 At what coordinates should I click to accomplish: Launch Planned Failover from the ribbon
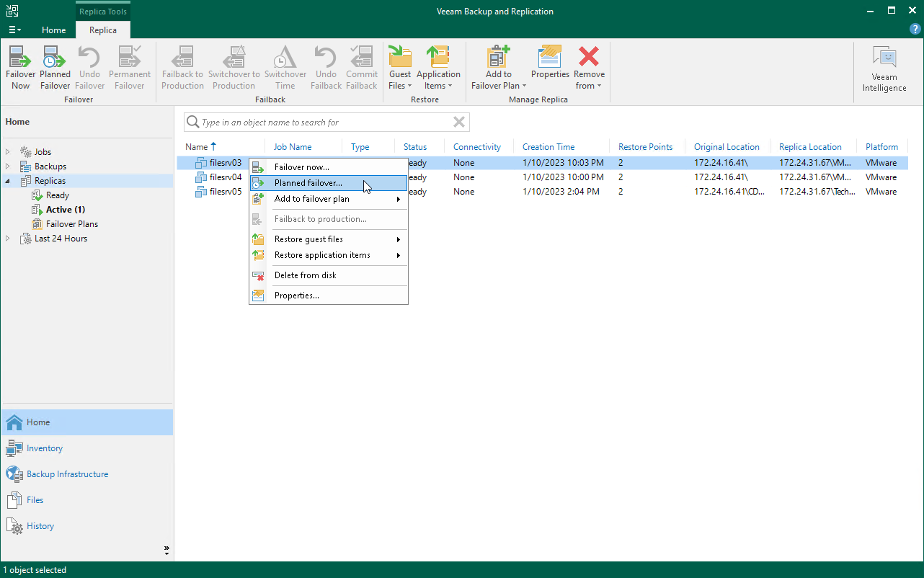coord(55,68)
